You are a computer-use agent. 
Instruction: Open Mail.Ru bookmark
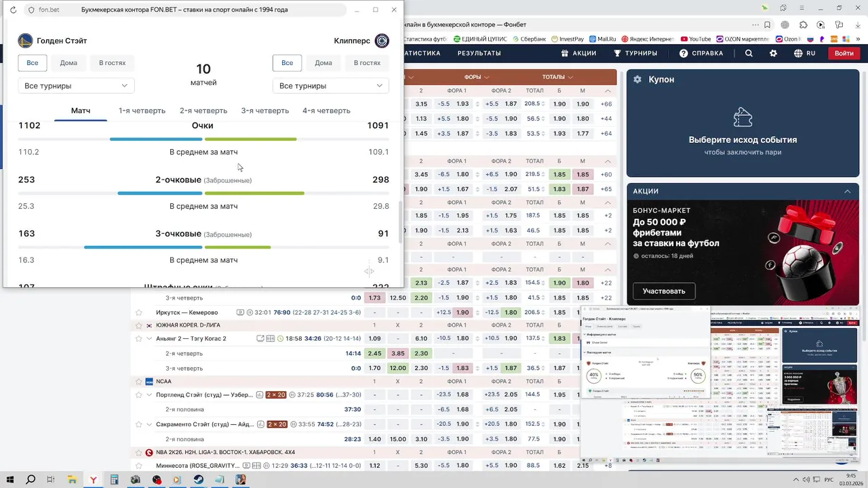602,39
